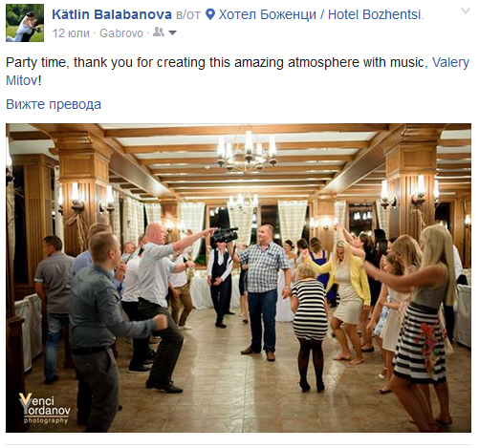Click Вижте превода translation link

point(54,104)
